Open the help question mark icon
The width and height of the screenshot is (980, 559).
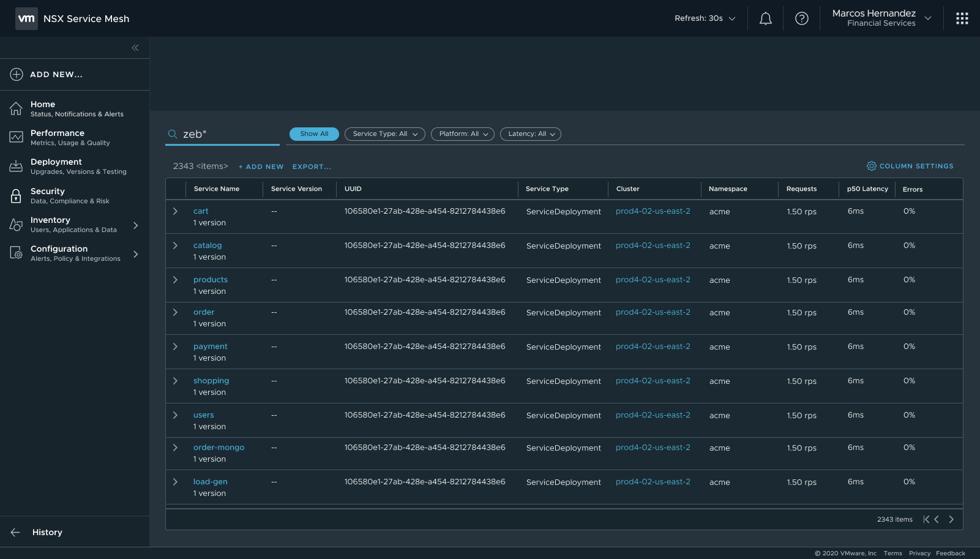pyautogui.click(x=802, y=18)
